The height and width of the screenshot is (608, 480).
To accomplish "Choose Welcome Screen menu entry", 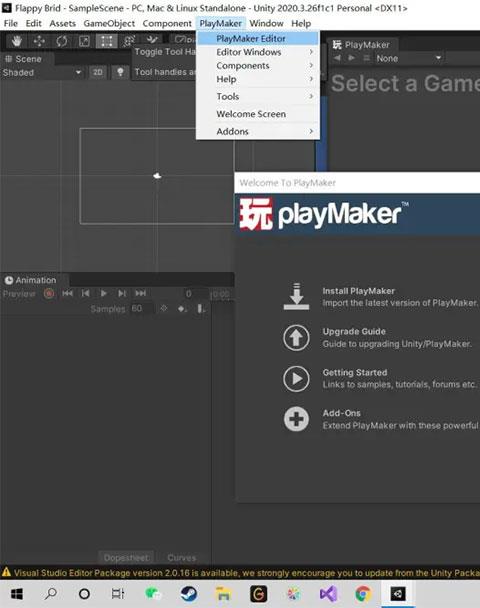I will [258, 114].
